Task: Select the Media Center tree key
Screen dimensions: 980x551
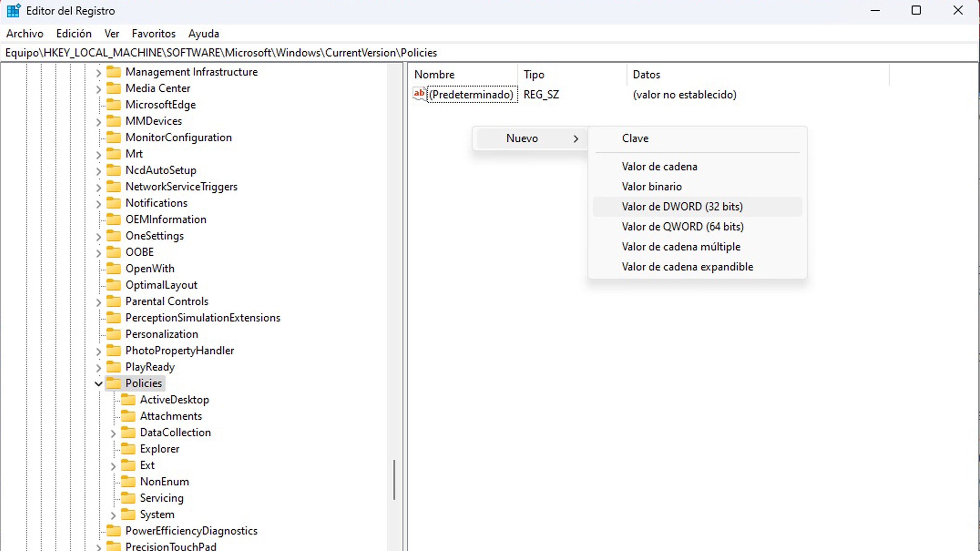Action: pos(158,88)
